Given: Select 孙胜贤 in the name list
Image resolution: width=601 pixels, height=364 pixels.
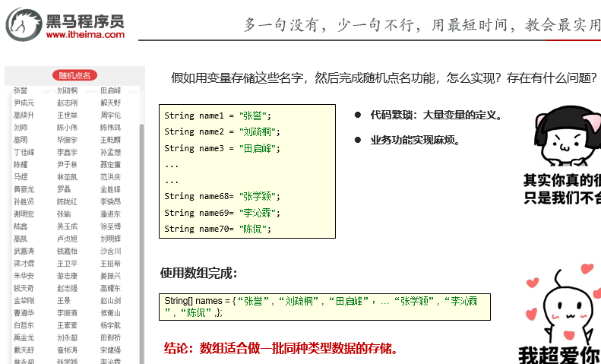Looking at the screenshot, I should point(24,201).
